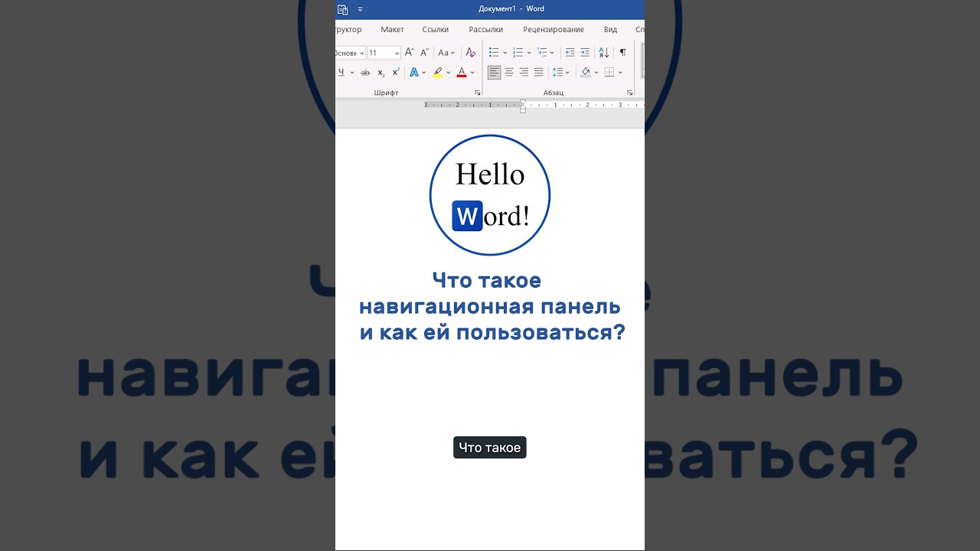Open the Customize Quick Access Toolbar arrow

[361, 9]
